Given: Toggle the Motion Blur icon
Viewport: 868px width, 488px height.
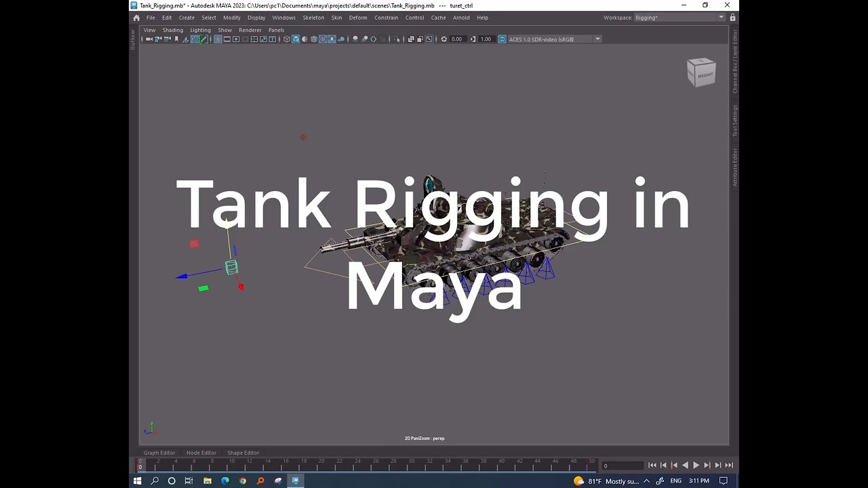Looking at the screenshot, I should pos(365,39).
